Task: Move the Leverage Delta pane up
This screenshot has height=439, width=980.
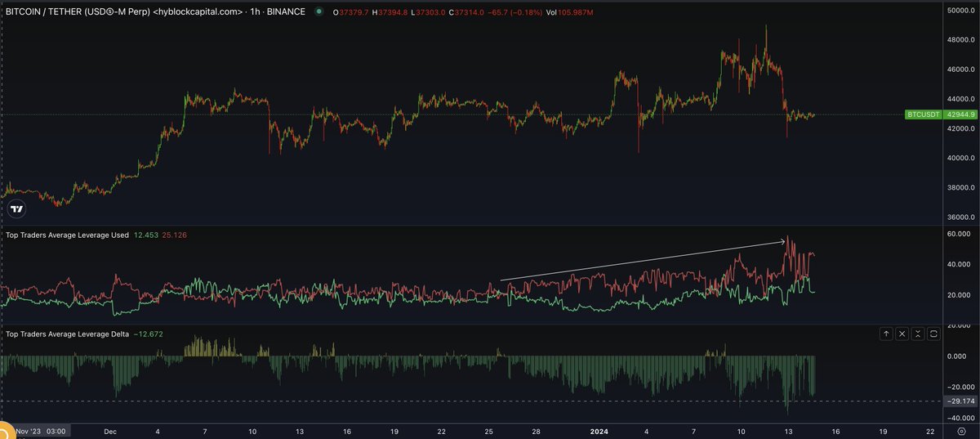Action: pos(886,334)
